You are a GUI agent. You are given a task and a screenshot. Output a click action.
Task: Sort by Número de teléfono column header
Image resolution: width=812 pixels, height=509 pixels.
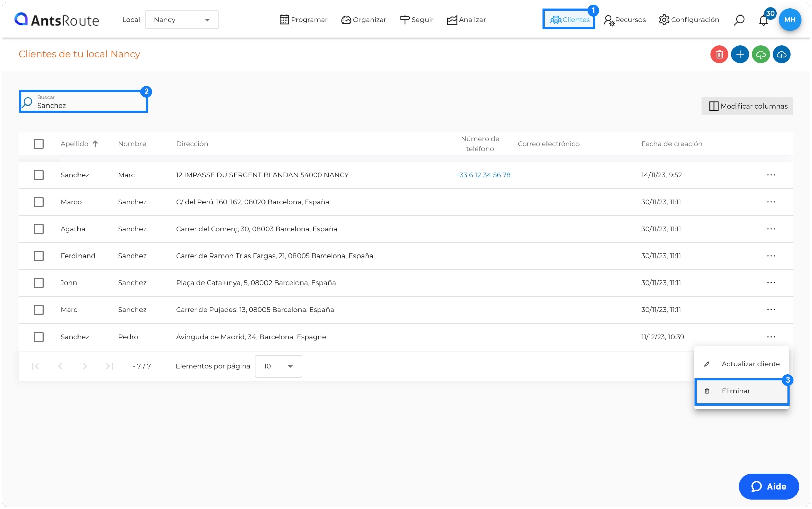[480, 144]
